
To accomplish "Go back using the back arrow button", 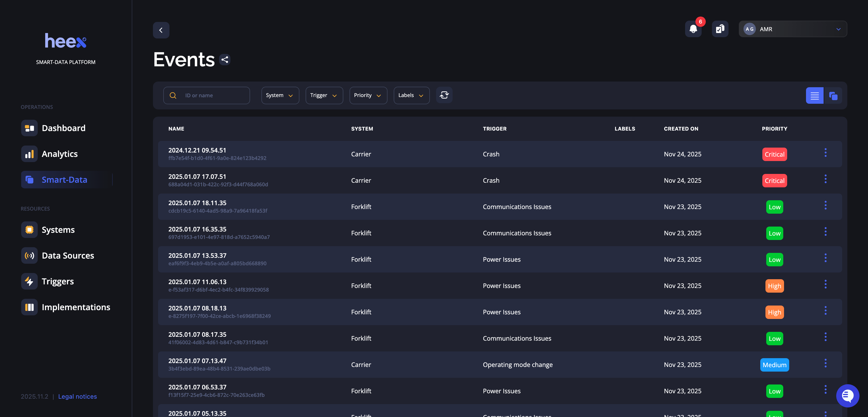I will [161, 30].
